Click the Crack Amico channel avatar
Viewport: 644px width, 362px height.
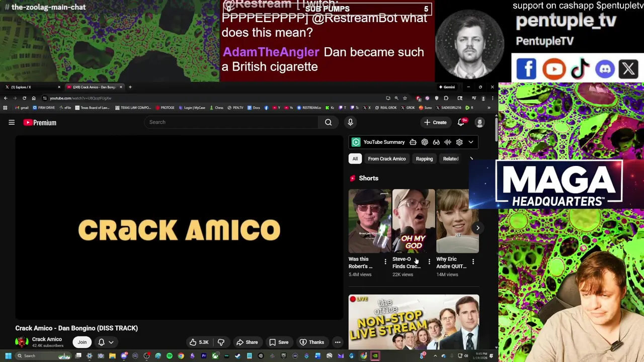(x=22, y=342)
